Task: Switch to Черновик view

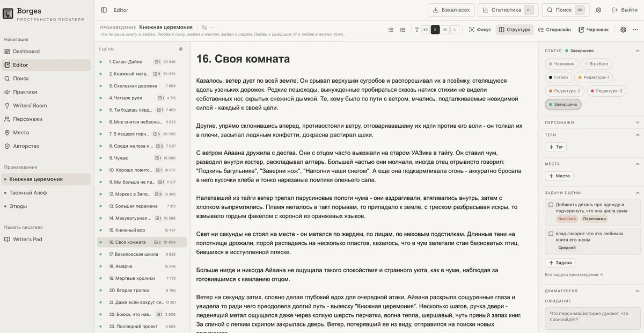Action: [x=594, y=30]
